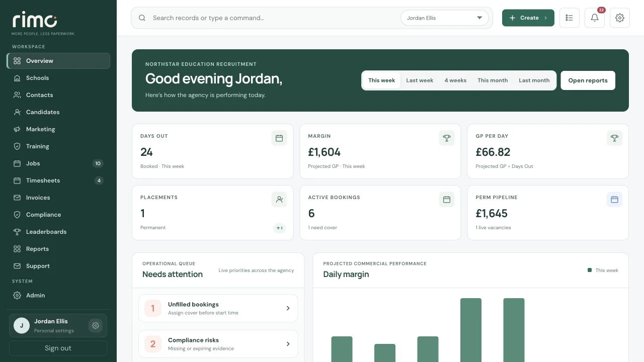Switch to the Last week tab

pyautogui.click(x=420, y=80)
